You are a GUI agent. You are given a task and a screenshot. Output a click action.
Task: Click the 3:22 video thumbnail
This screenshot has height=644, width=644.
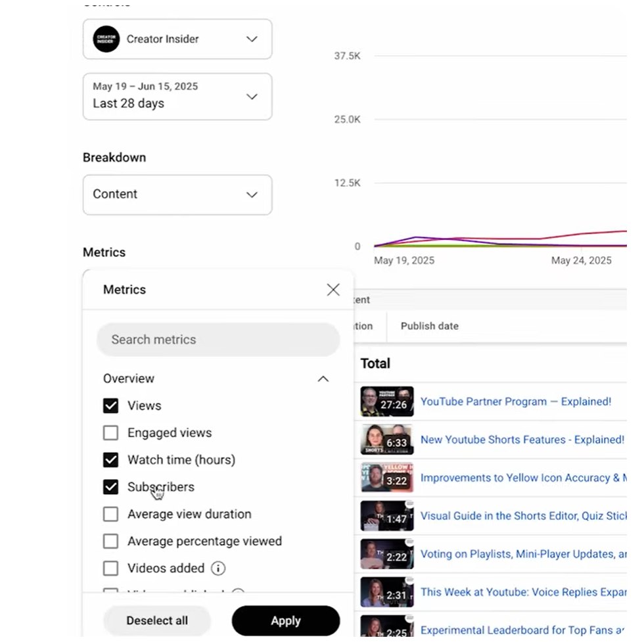387,478
